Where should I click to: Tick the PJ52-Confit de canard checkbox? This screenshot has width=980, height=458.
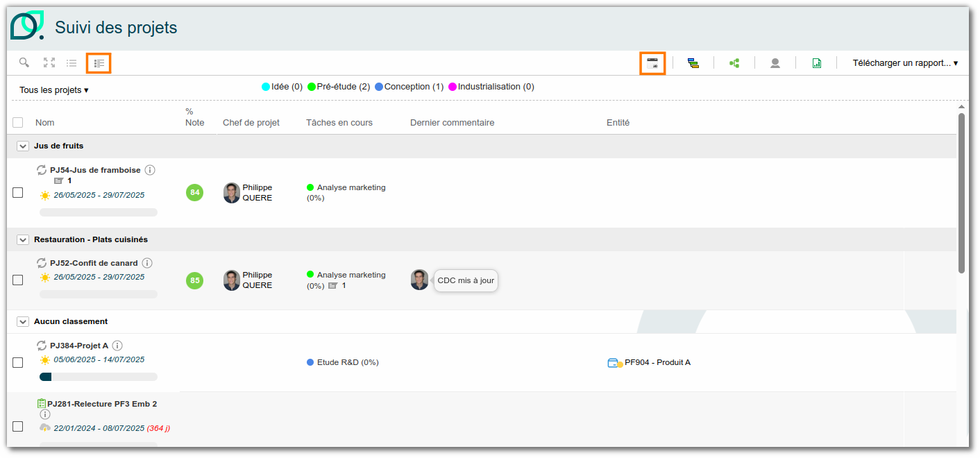[18, 280]
